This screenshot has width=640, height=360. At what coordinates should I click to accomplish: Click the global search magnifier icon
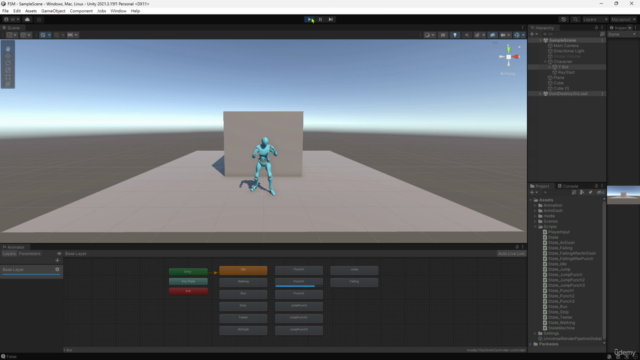pyautogui.click(x=575, y=19)
